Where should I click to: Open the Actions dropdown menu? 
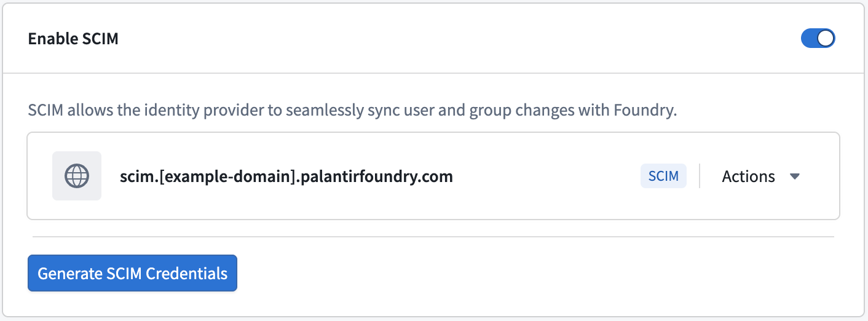761,176
